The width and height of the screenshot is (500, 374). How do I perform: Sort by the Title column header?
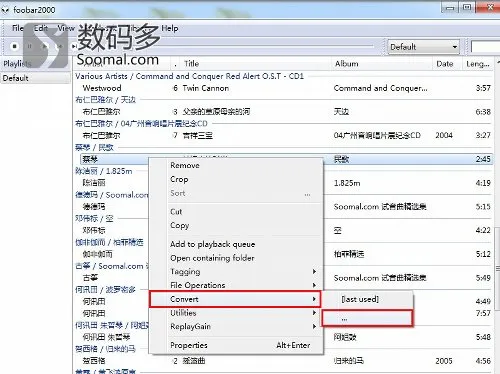pyautogui.click(x=191, y=64)
